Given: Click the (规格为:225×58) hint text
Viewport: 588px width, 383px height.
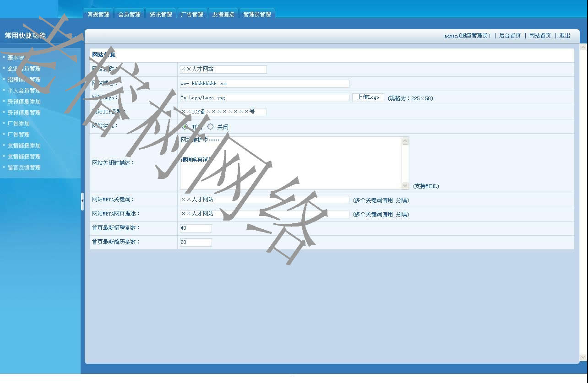Looking at the screenshot, I should click(410, 98).
